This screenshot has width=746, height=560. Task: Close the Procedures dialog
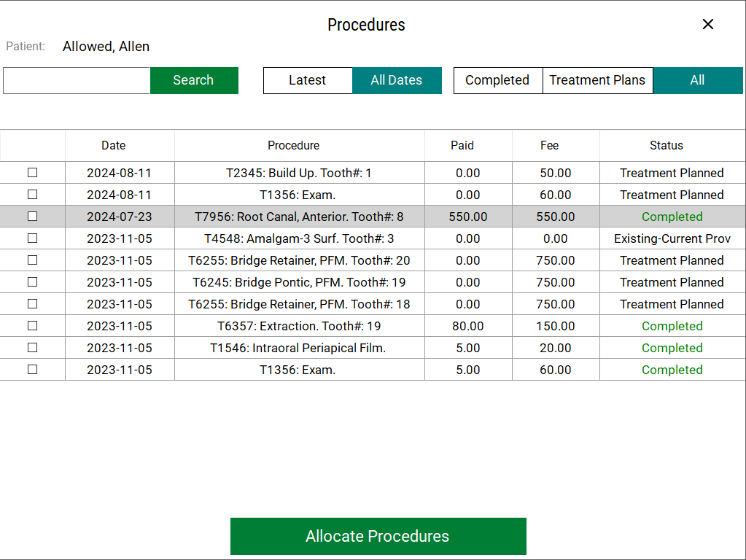pos(707,24)
